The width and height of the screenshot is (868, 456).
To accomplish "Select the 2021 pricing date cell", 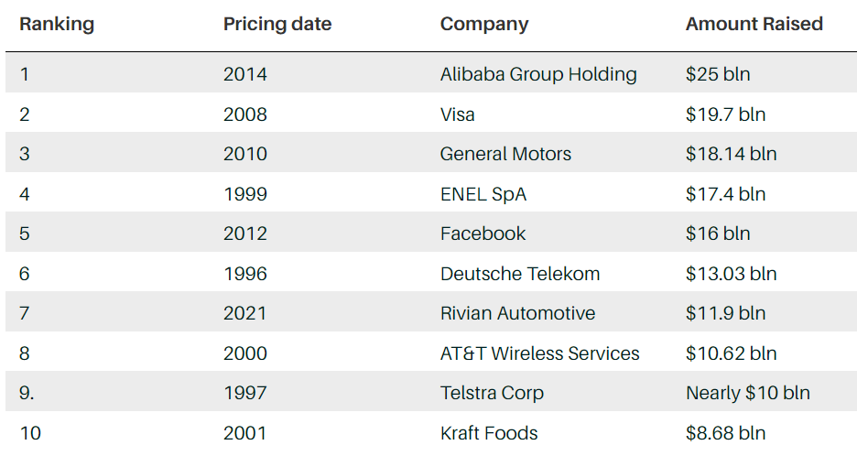I will (x=245, y=313).
